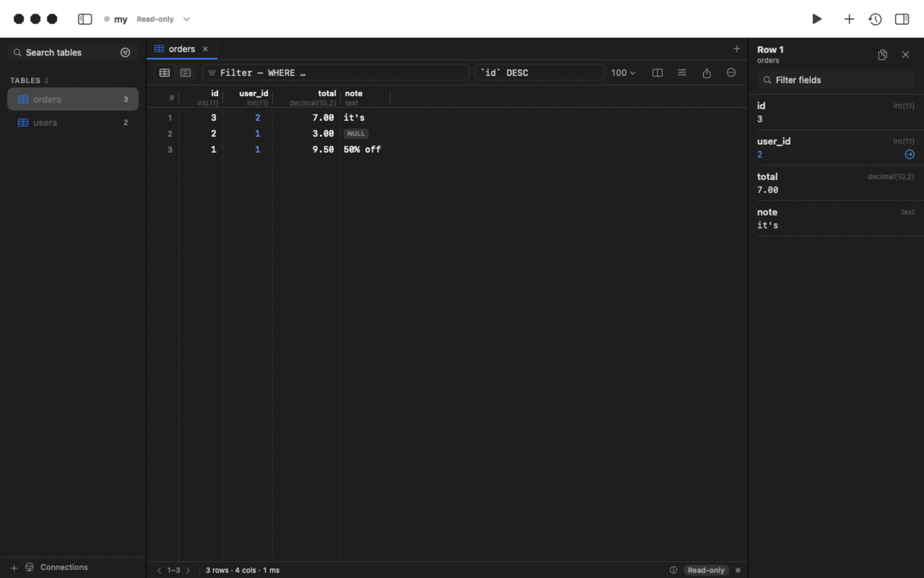Go to the previous page arrow
Screen dimensions: 924x578
(159, 570)
